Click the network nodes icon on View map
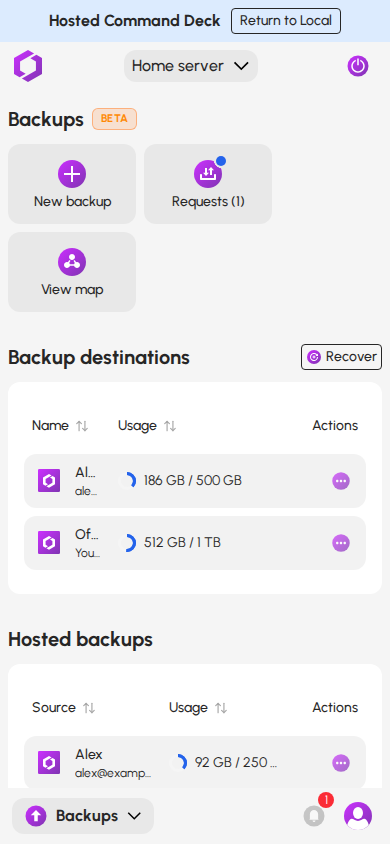Viewport: 390px width, 844px height. click(x=72, y=262)
